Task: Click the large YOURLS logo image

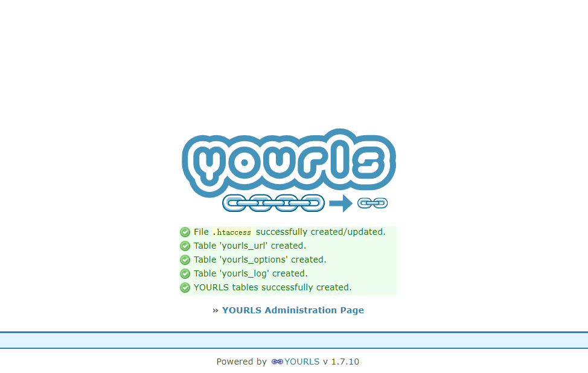Action: pyautogui.click(x=289, y=171)
